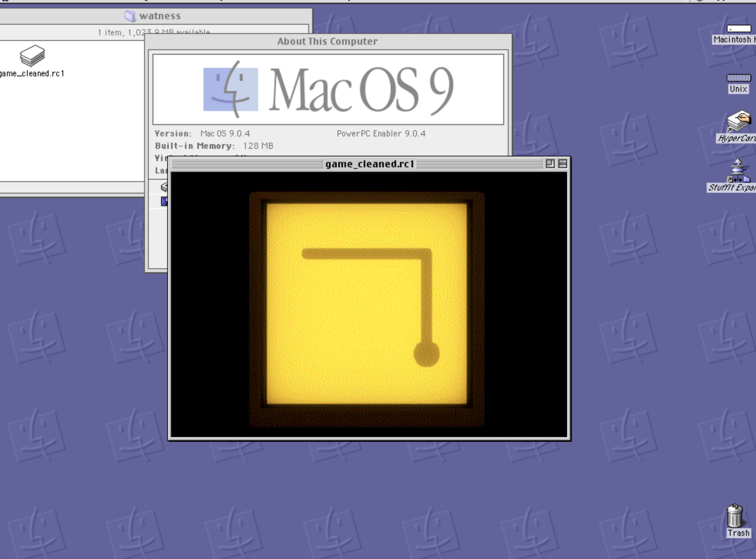Select the game_cleaned.rc1 file icon in watness folder

32,56
